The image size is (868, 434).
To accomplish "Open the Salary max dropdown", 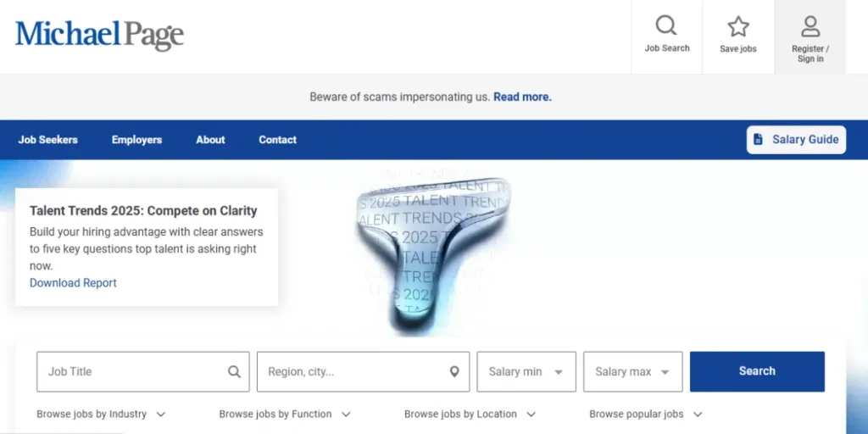I will [x=632, y=371].
